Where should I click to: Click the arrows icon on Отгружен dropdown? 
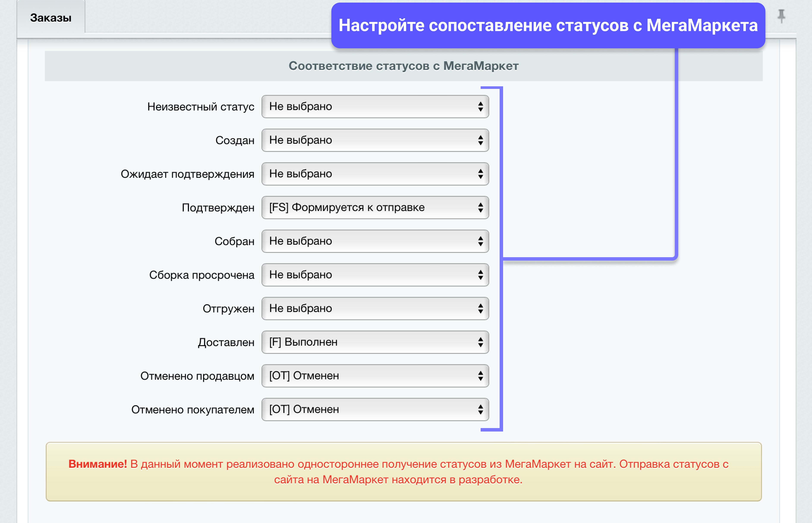click(480, 308)
